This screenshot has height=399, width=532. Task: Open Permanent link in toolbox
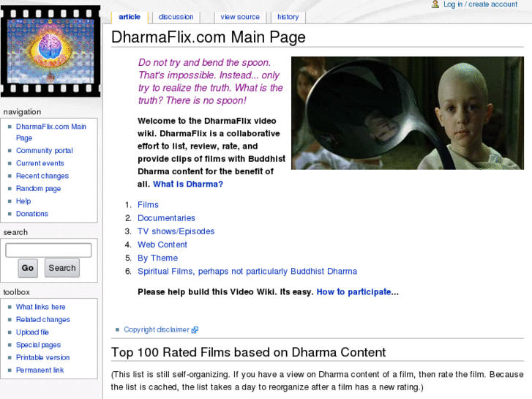point(40,370)
